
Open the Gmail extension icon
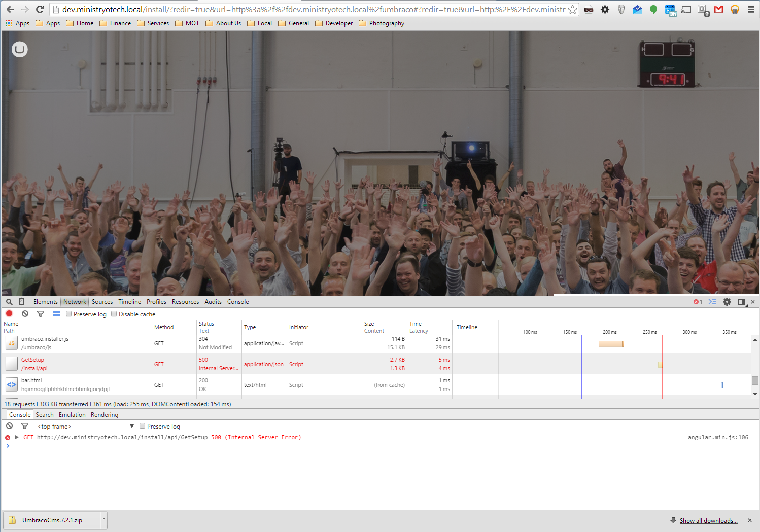[718, 9]
